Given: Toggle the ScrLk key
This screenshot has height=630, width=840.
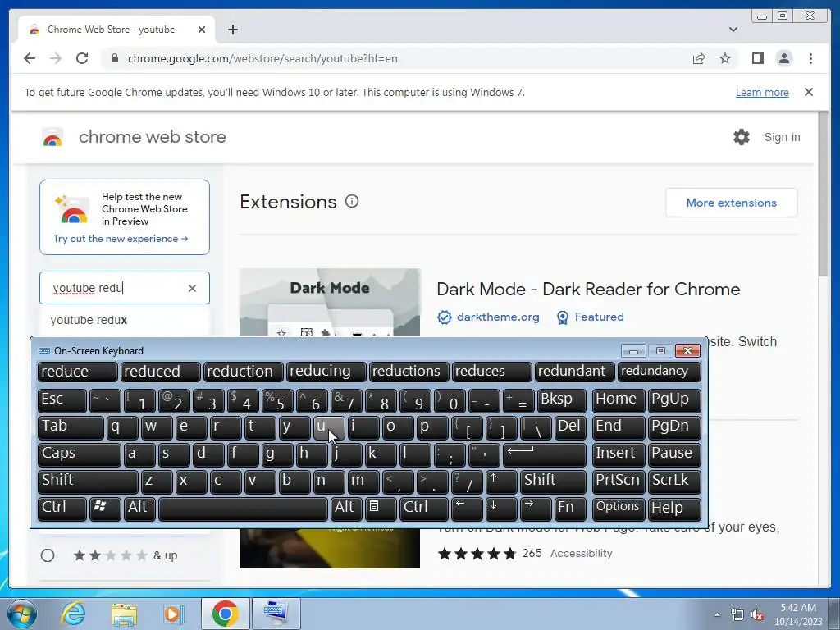Looking at the screenshot, I should point(674,481).
